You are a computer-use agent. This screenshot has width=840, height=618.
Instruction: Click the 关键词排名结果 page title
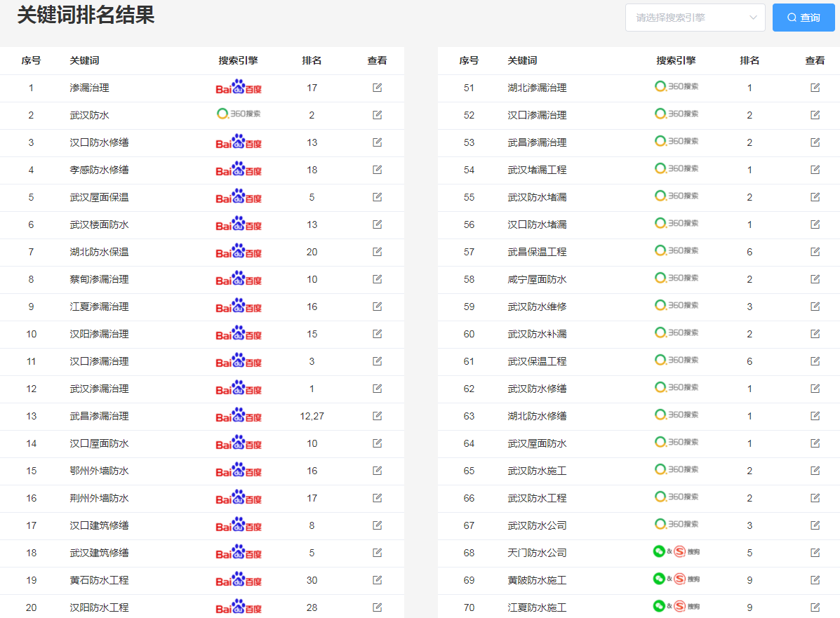[x=86, y=15]
